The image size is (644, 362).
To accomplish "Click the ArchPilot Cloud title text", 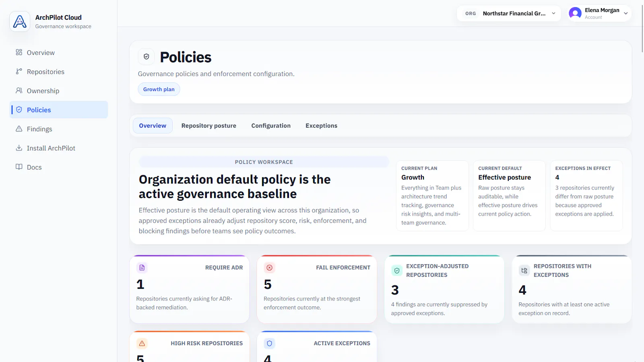I will [x=58, y=17].
